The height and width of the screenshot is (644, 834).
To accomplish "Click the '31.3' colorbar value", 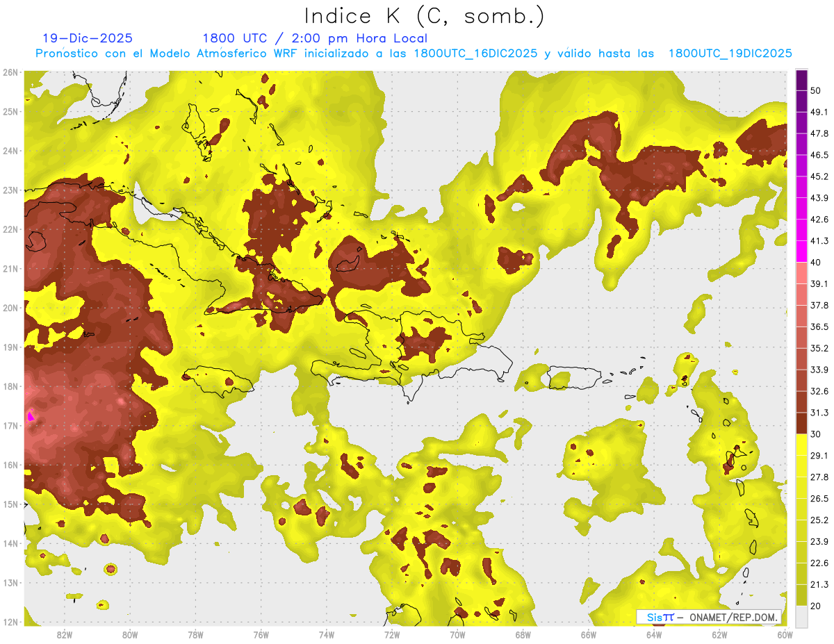I will tap(819, 413).
